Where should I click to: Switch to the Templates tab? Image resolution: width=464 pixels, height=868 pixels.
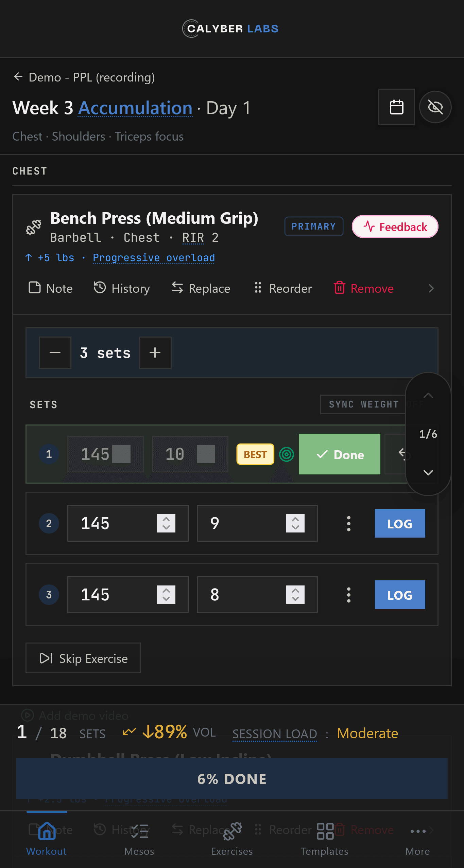[325, 839]
